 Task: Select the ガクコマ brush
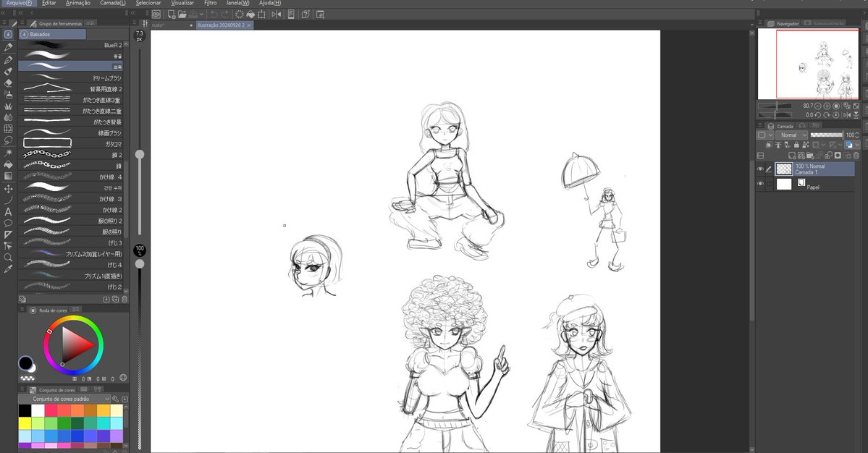tap(71, 144)
